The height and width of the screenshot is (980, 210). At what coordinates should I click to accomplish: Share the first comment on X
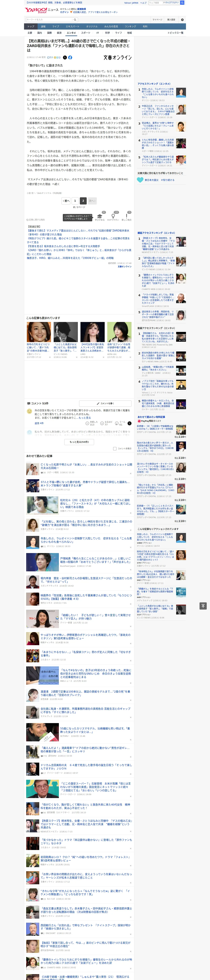130,423
